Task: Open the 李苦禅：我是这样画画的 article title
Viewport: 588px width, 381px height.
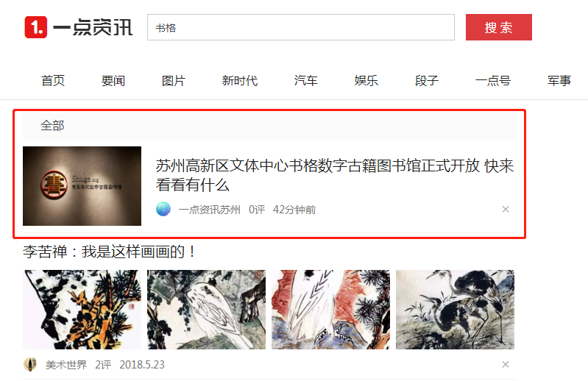Action: point(109,252)
